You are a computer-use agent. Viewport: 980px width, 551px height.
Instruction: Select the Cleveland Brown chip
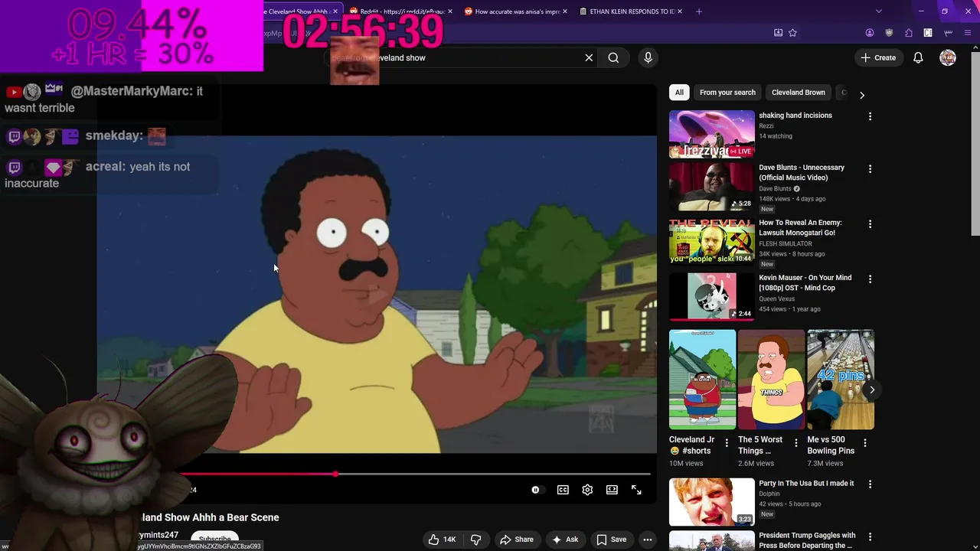coord(798,93)
